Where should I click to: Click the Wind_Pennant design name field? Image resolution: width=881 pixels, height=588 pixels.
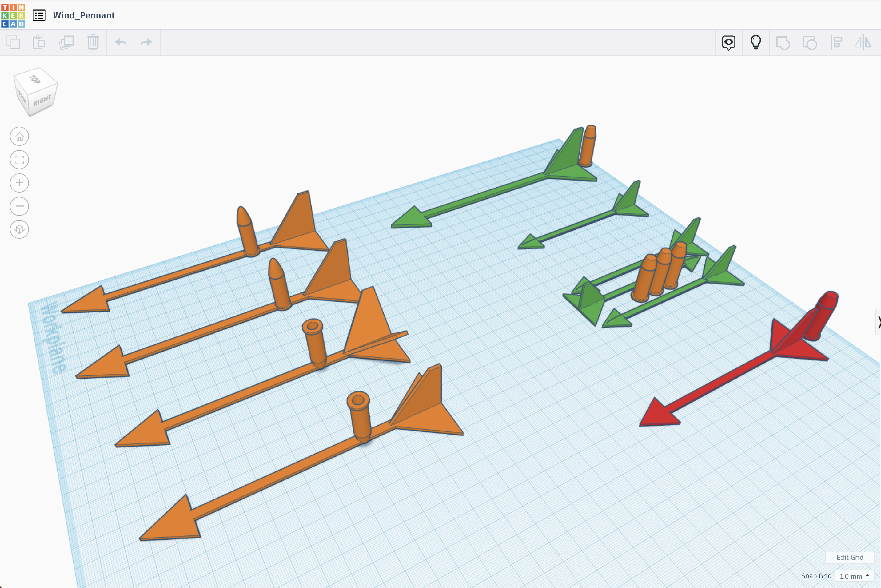pyautogui.click(x=84, y=15)
